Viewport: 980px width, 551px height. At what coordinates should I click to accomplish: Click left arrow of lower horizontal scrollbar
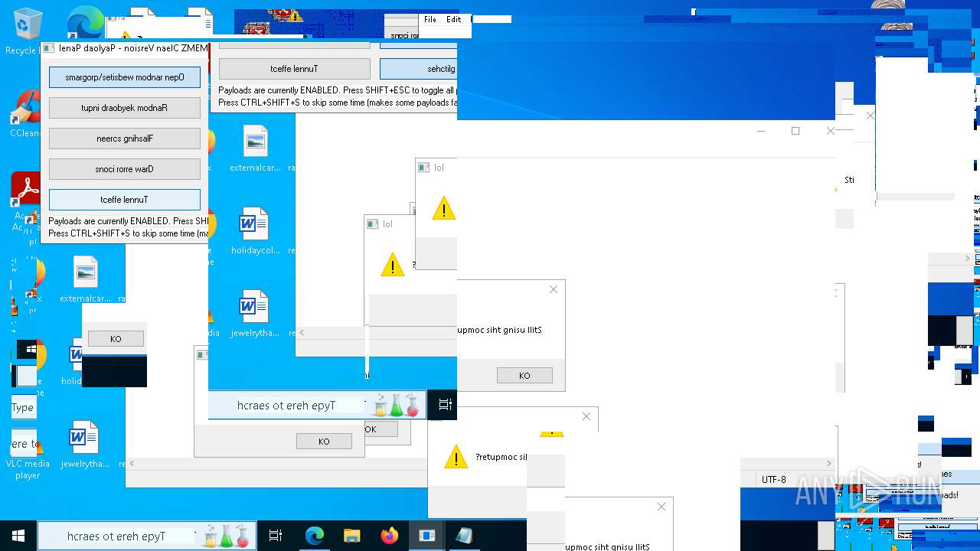[x=132, y=463]
